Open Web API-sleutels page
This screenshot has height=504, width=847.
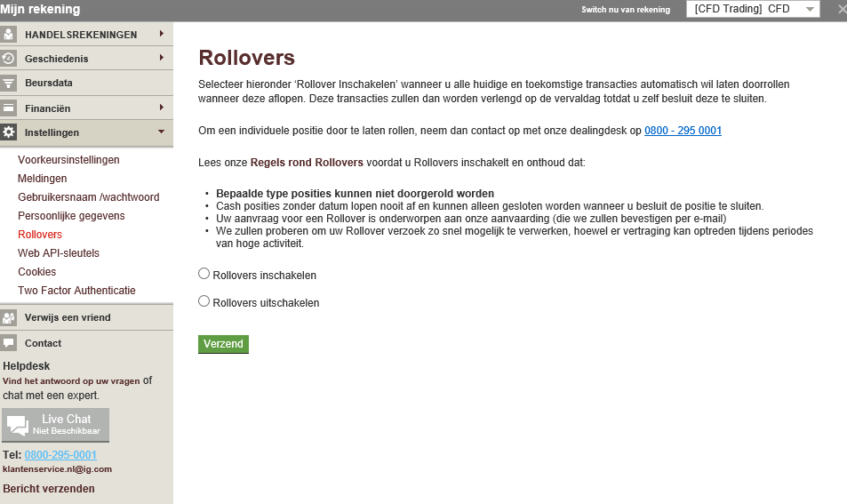(x=59, y=252)
